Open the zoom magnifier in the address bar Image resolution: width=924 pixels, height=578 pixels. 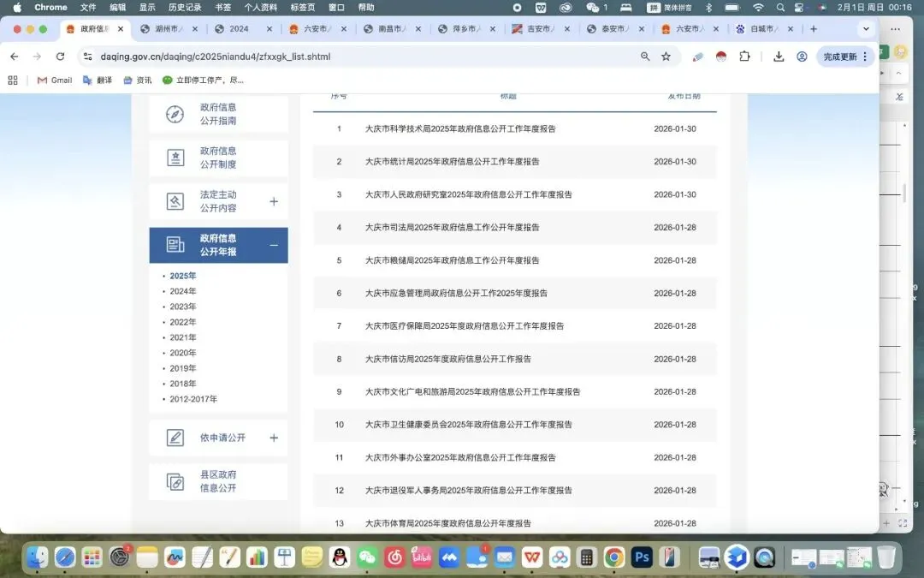[x=645, y=57]
